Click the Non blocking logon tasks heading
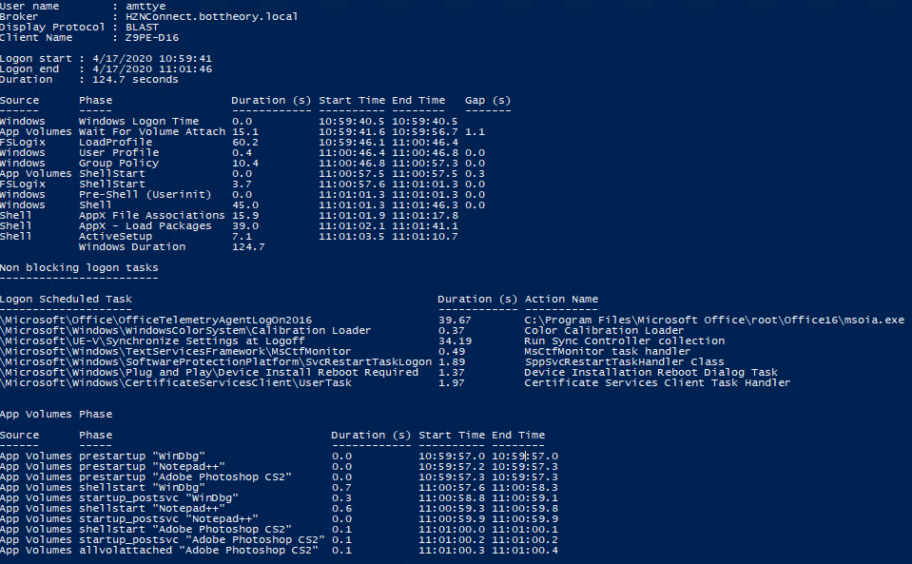The width and height of the screenshot is (912, 564). pos(79,268)
